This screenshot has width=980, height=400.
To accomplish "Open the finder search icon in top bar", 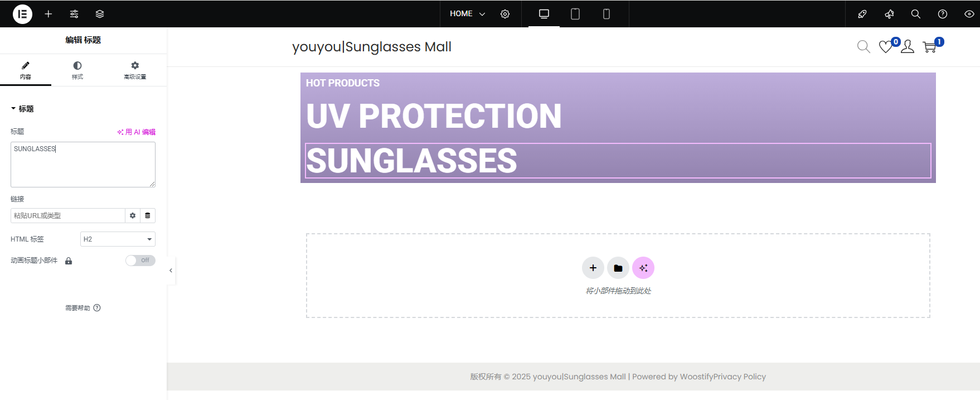I will click(916, 14).
